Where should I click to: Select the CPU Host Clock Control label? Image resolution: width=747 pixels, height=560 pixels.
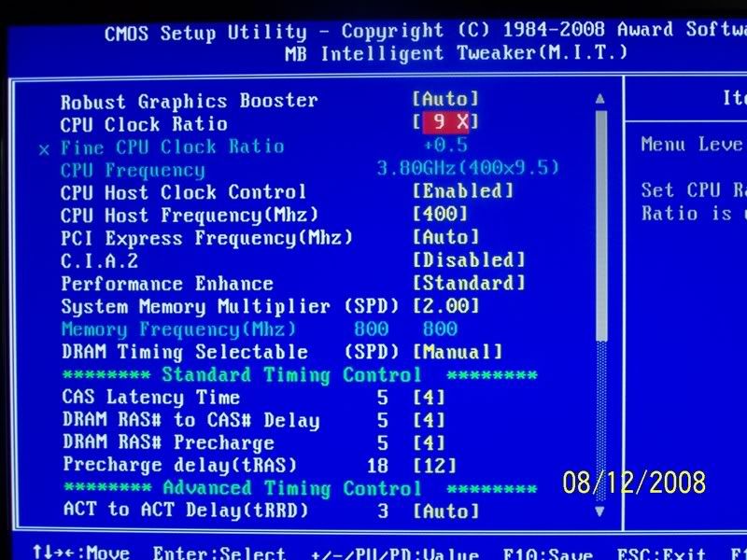coord(183,192)
